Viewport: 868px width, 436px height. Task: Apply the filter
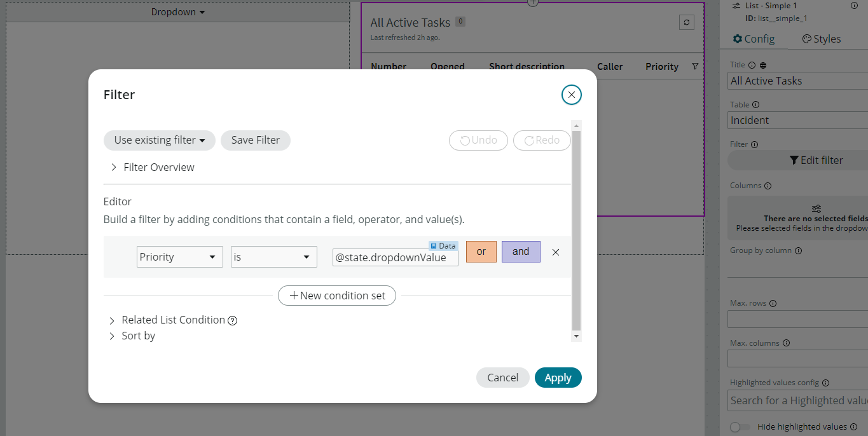pos(558,378)
